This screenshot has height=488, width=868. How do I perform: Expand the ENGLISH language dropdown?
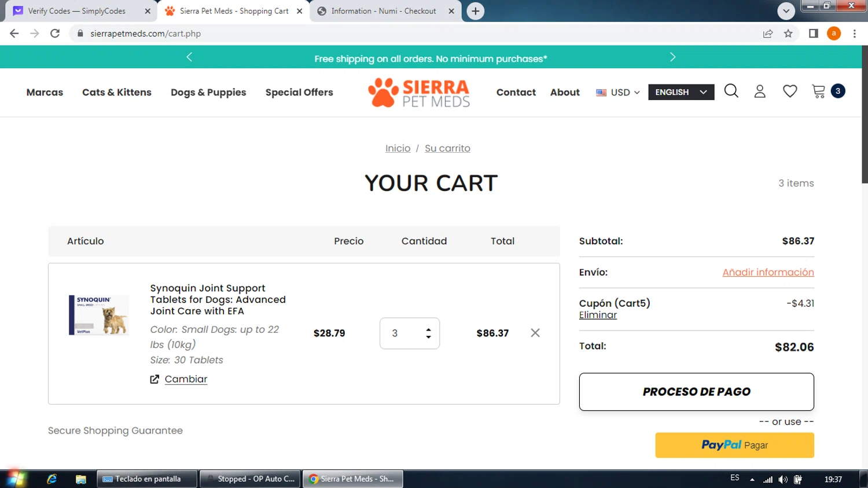681,92
